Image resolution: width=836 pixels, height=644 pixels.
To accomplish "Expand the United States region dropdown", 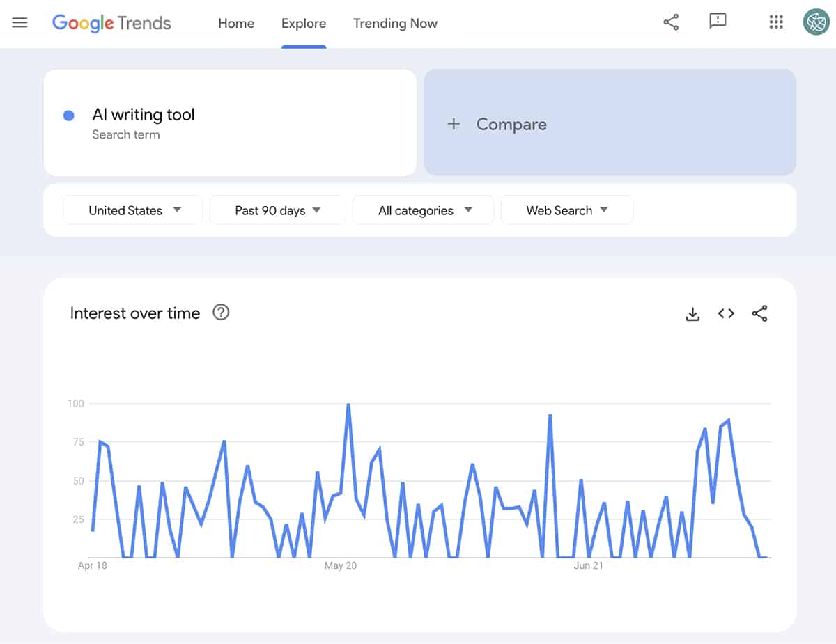I will 133,210.
